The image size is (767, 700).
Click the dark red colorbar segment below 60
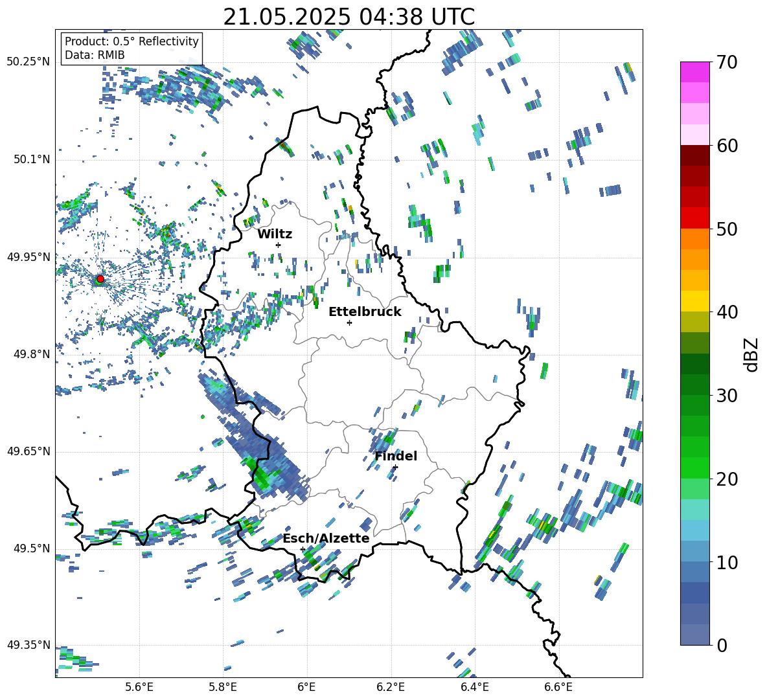[694, 155]
